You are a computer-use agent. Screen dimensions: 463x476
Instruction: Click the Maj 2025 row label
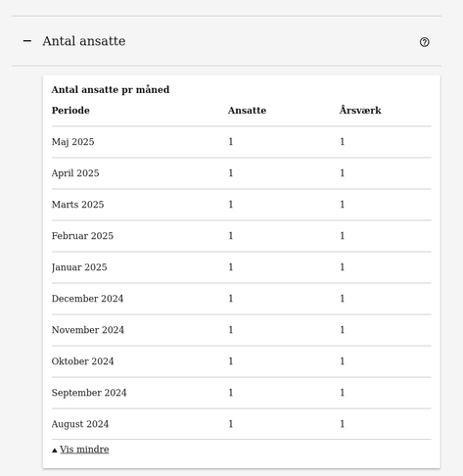click(72, 142)
